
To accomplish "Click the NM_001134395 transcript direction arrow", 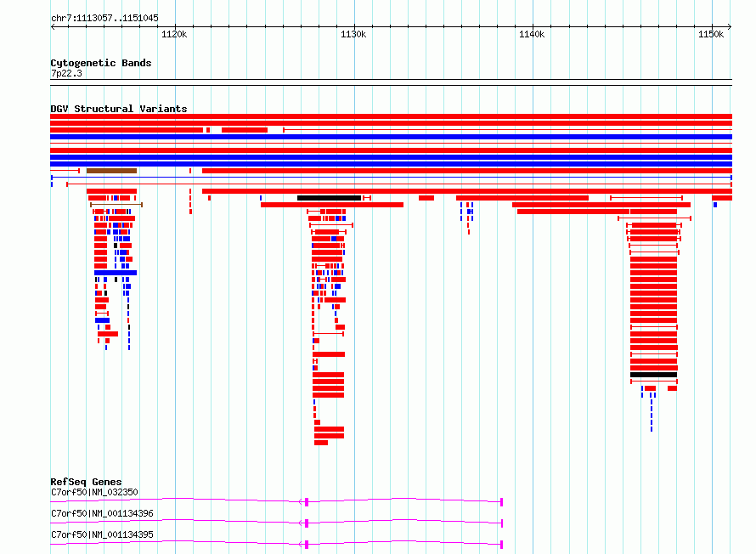I will tap(301, 545).
